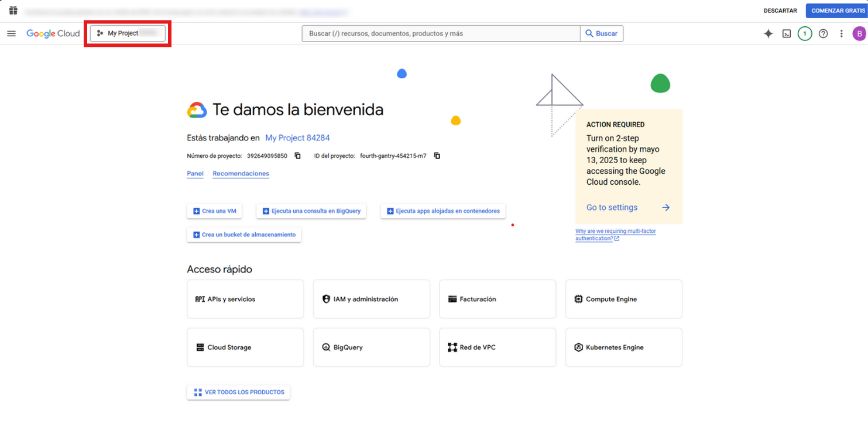Switch to the Recomendaciones tab
Viewport: 868px width, 434px height.
click(241, 174)
